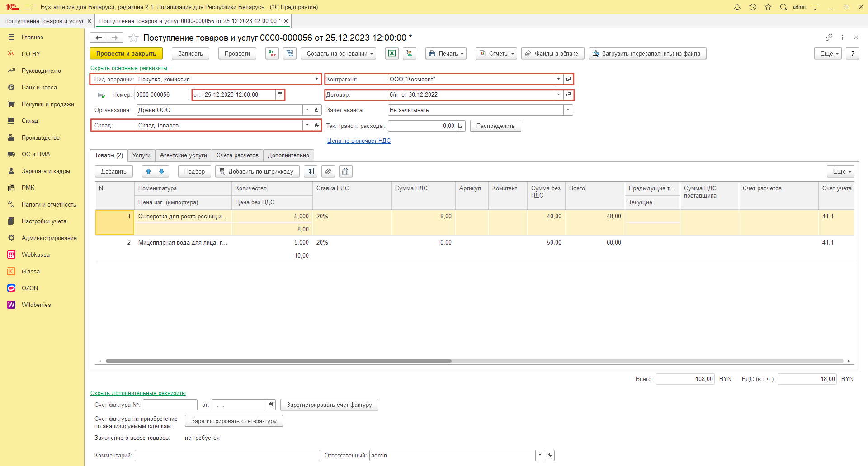Click the green Excel export icon

392,53
